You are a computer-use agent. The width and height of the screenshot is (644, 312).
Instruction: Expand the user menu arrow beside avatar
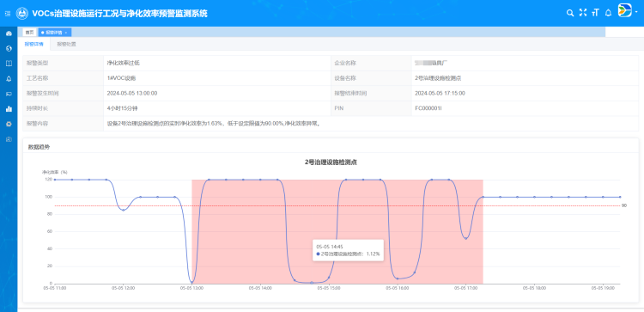point(636,12)
